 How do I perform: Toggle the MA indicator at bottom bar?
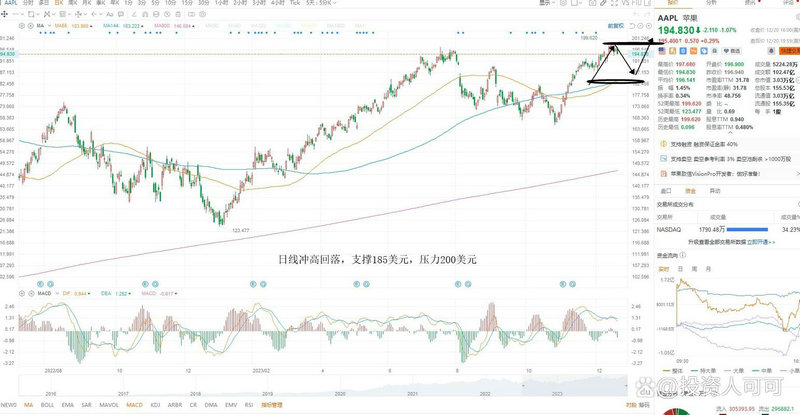[x=29, y=405]
